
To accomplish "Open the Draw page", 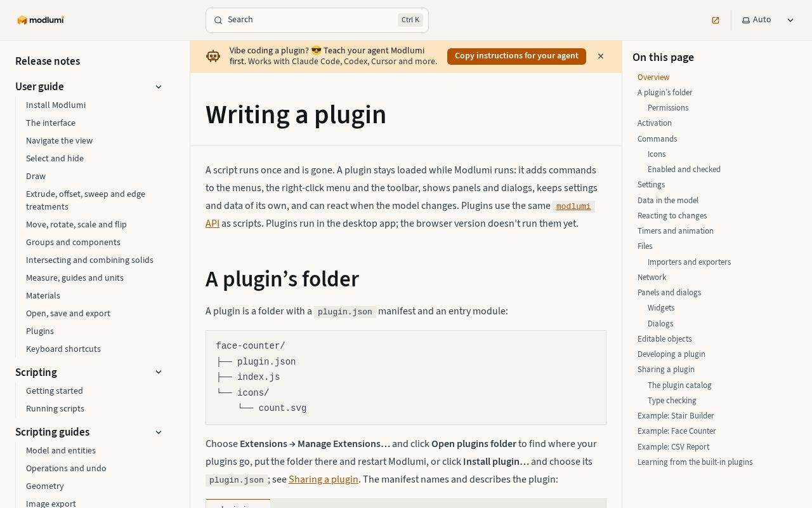I will [x=36, y=176].
